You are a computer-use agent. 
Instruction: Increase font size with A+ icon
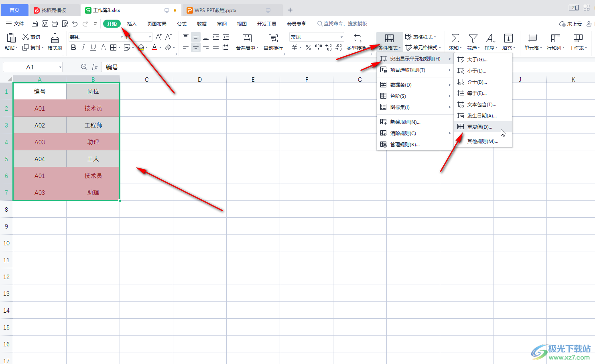pos(158,37)
